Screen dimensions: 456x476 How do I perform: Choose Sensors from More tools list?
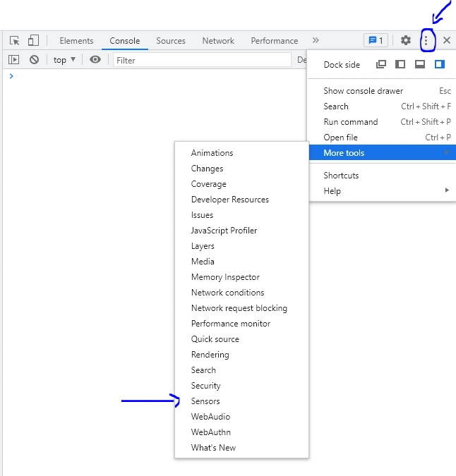pos(205,401)
